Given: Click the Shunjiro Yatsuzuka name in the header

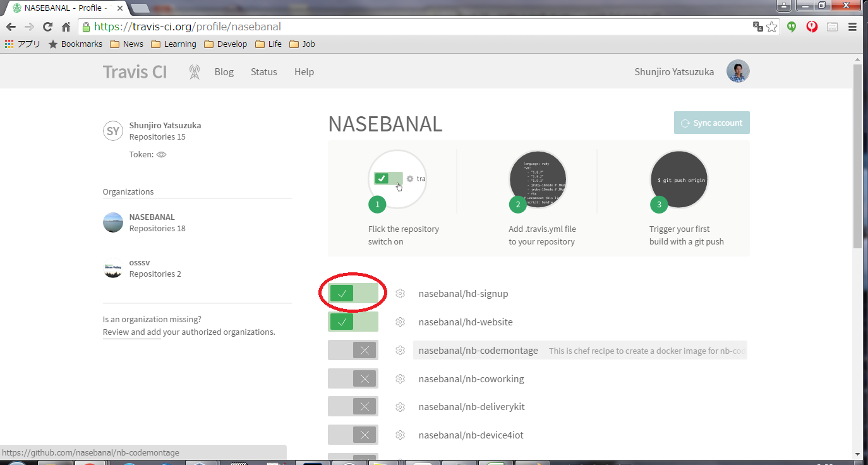Looking at the screenshot, I should coord(674,71).
